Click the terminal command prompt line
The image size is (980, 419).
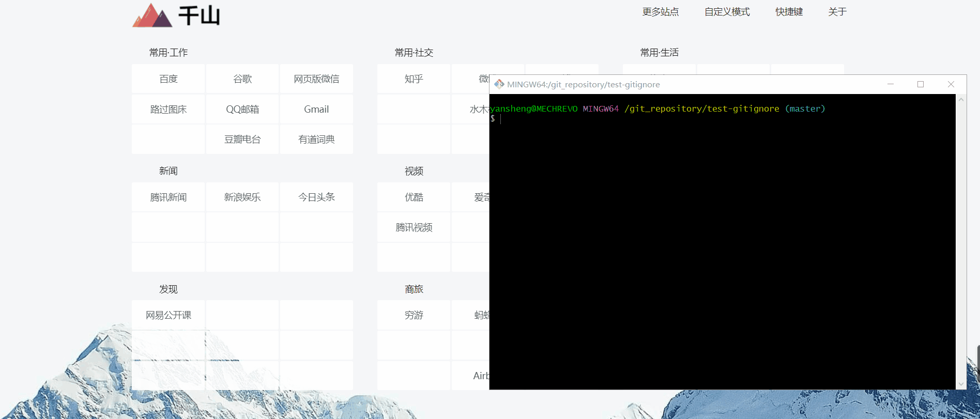(x=722, y=118)
